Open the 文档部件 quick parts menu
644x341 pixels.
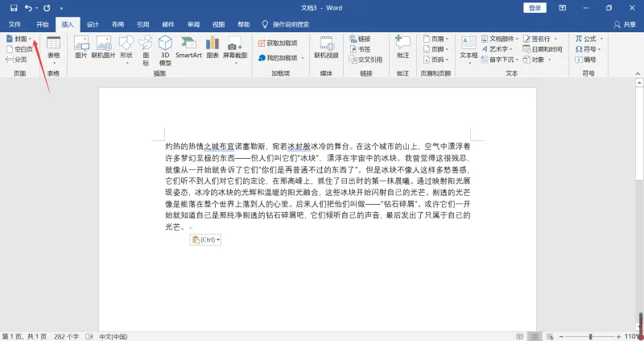pyautogui.click(x=500, y=39)
